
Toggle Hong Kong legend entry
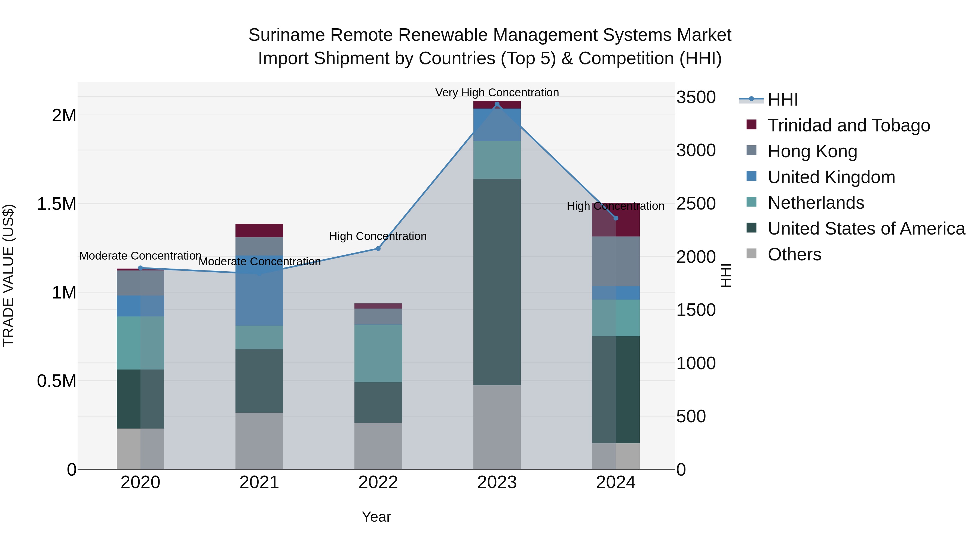click(x=802, y=151)
